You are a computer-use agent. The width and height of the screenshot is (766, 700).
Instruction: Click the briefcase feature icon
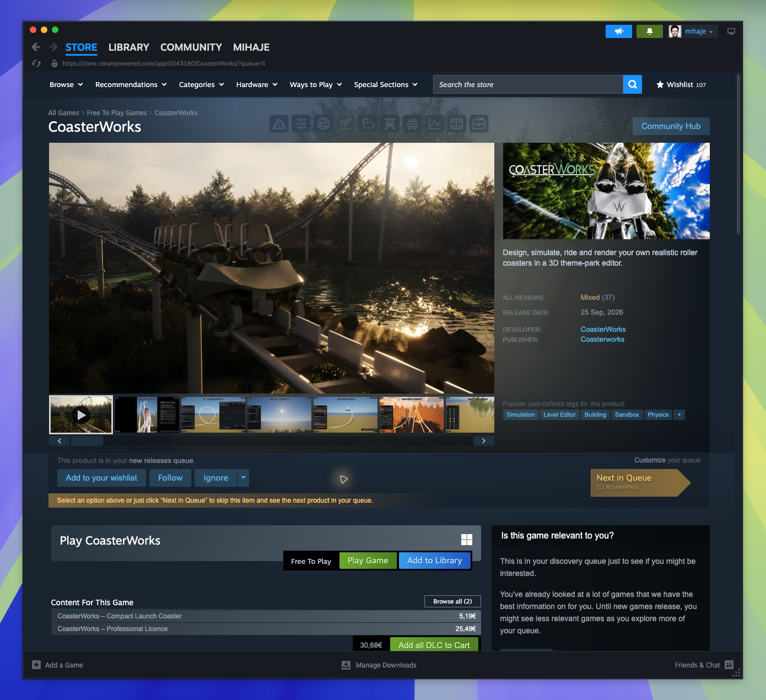pyautogui.click(x=479, y=124)
